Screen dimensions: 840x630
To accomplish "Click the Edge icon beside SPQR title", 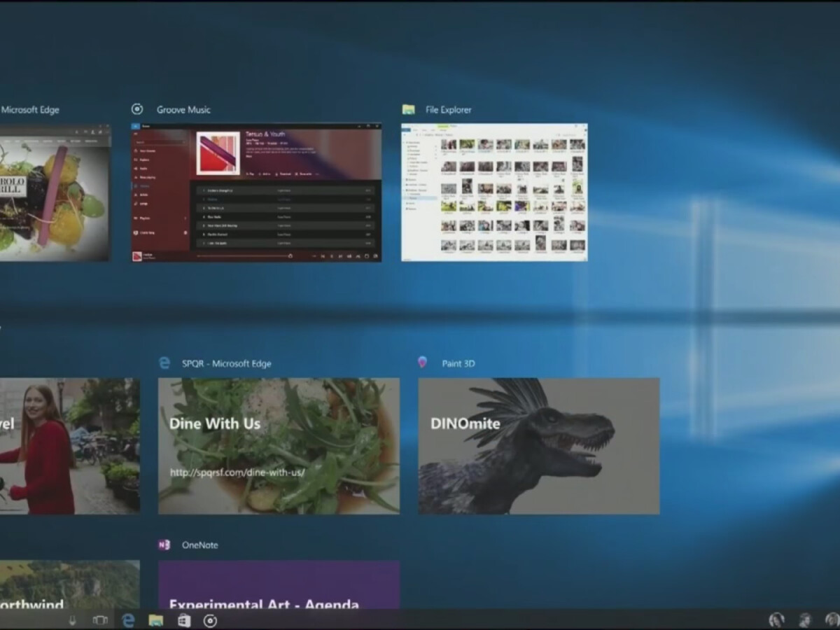I will 164,363.
